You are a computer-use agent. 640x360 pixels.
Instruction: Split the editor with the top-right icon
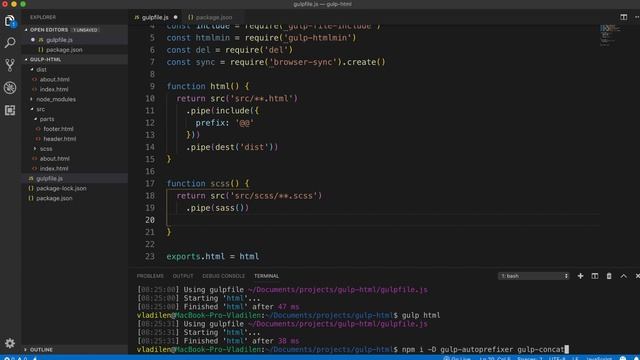click(624, 17)
